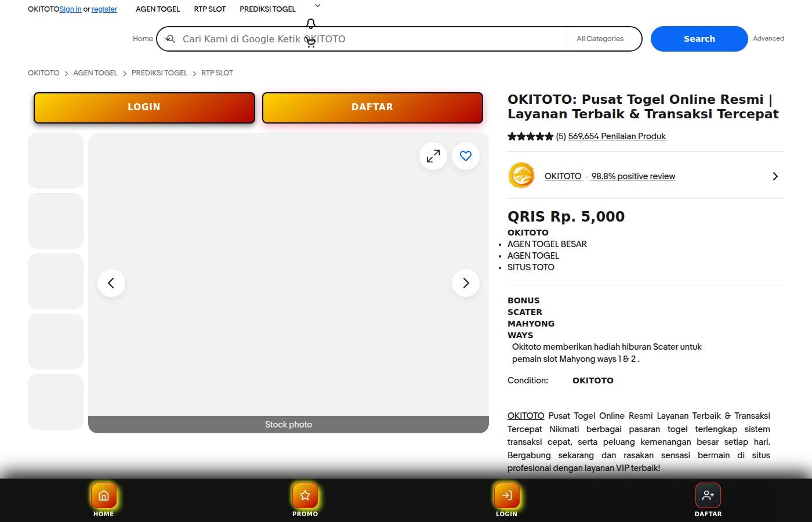
Task: Click the blue Search button
Action: [699, 39]
